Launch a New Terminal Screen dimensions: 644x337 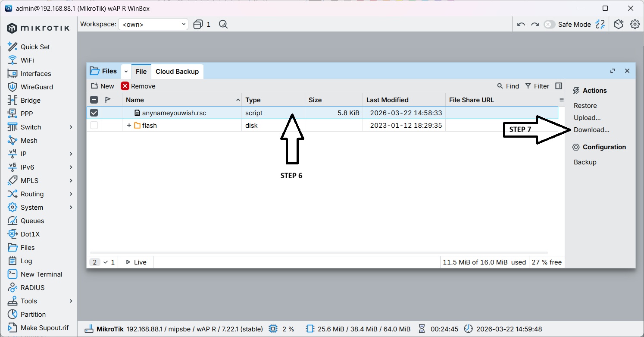click(41, 274)
